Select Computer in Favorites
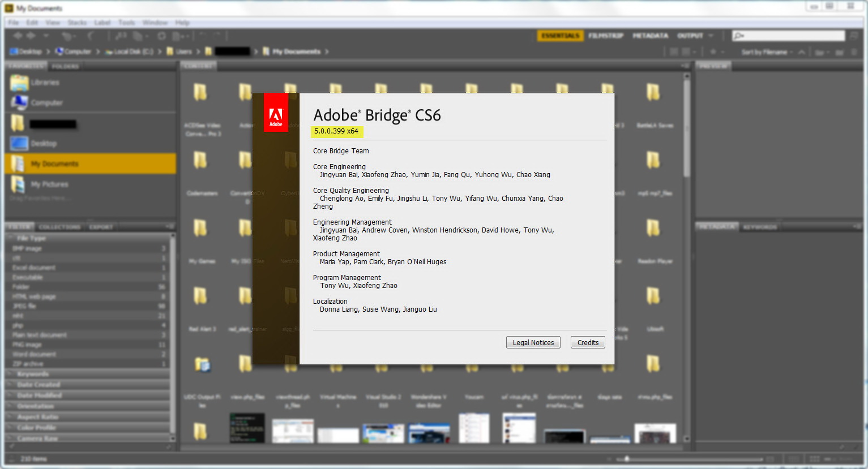Screen dimensions: 868x469 [91, 103]
